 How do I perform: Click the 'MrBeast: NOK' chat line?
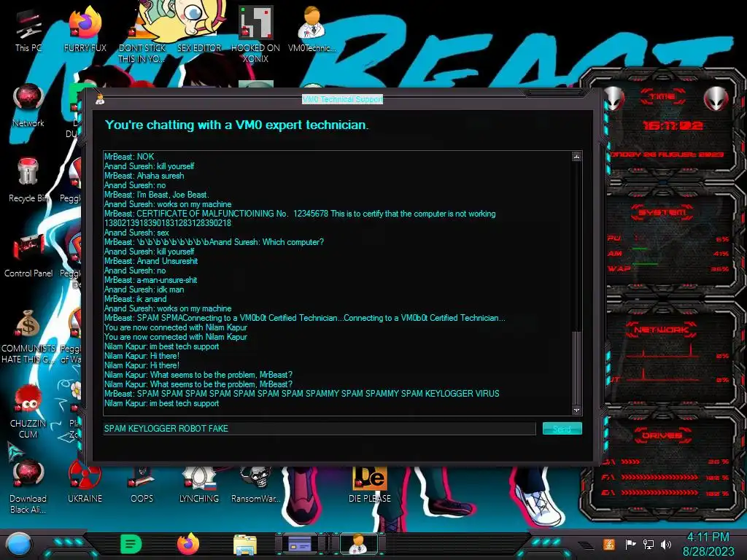pos(129,157)
